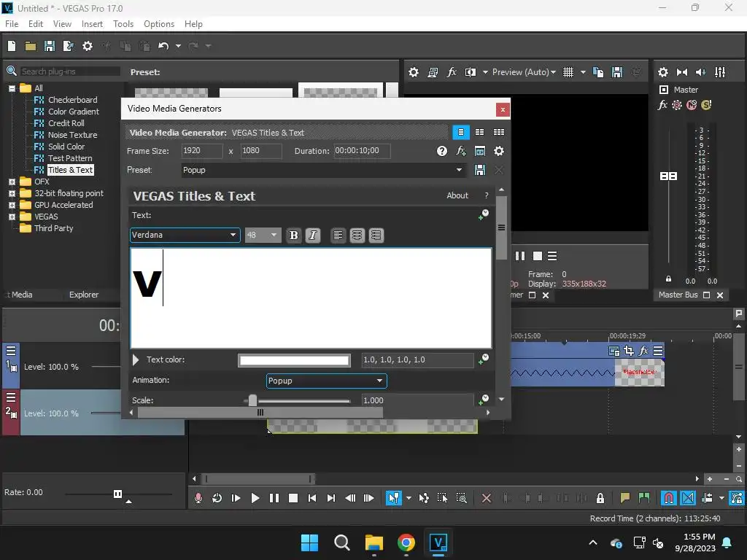Click the match event length icon
This screenshot has width=747, height=560.
[480, 151]
